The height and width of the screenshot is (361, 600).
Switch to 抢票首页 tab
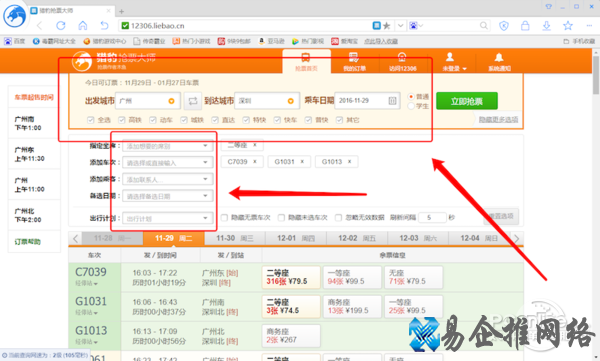click(306, 61)
